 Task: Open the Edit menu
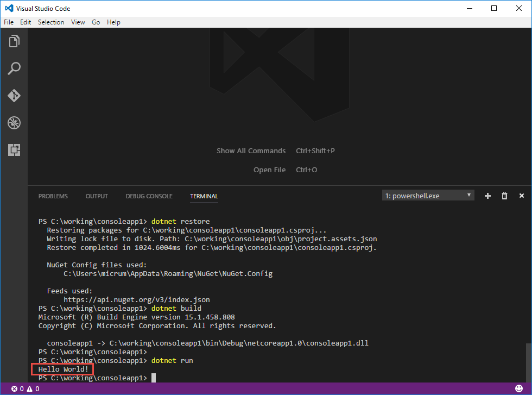click(26, 22)
